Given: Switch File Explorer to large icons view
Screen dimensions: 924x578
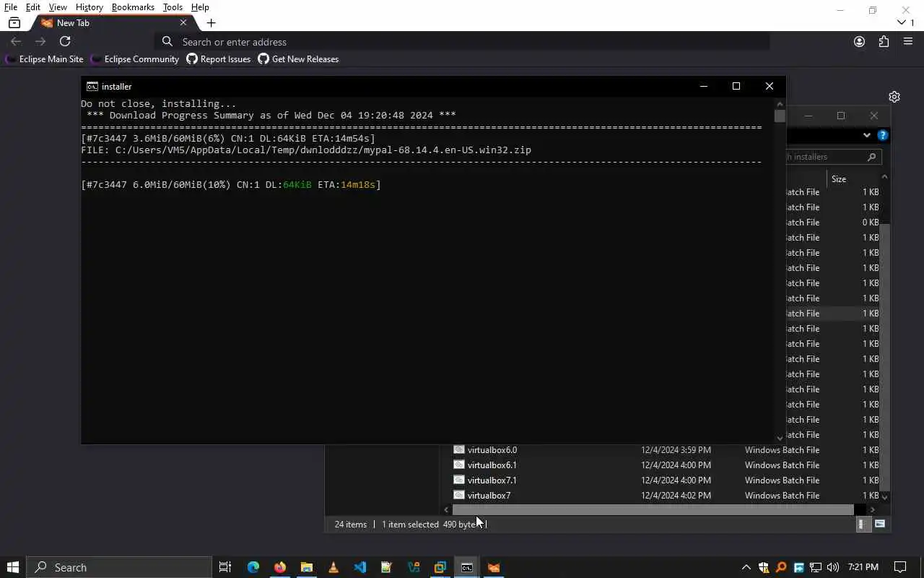Looking at the screenshot, I should click(880, 525).
